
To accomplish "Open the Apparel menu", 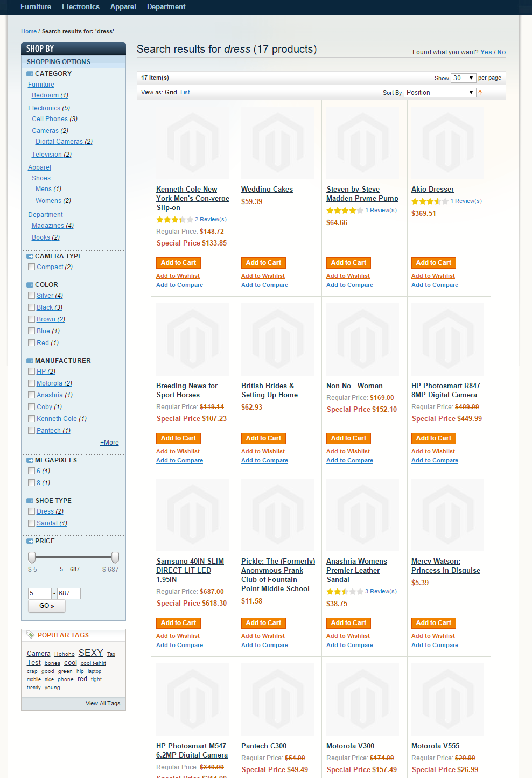I will (x=123, y=7).
